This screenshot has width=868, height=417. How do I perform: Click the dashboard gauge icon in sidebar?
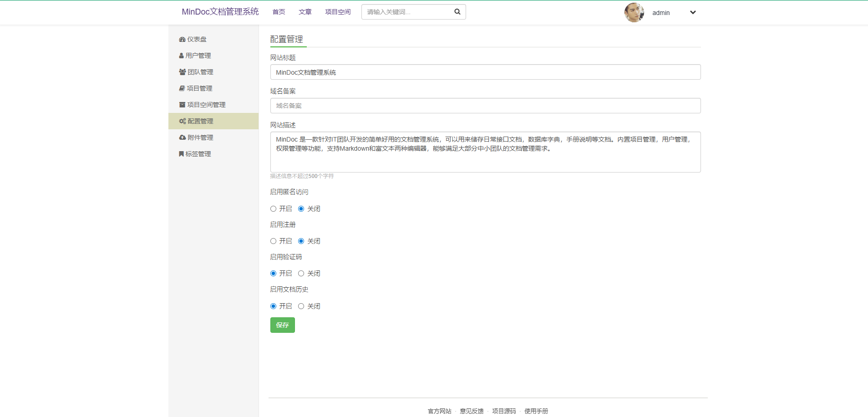tap(182, 40)
